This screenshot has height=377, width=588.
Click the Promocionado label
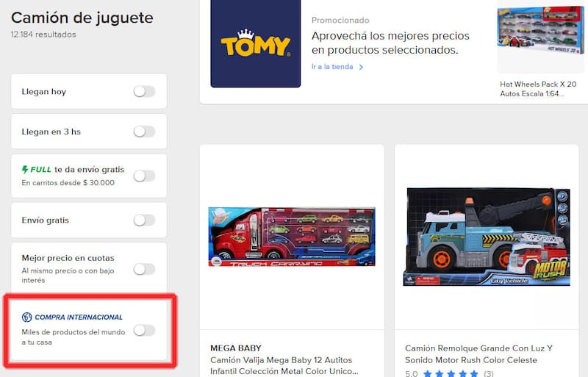tap(340, 21)
